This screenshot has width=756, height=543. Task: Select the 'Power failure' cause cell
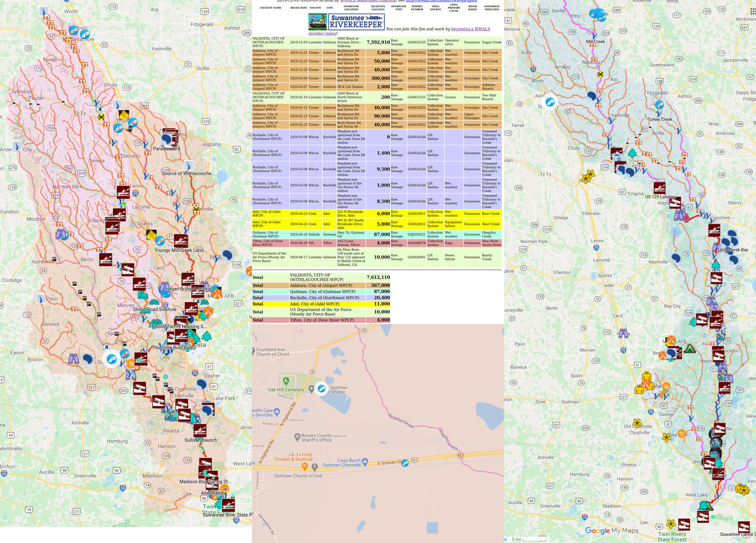pos(454,257)
